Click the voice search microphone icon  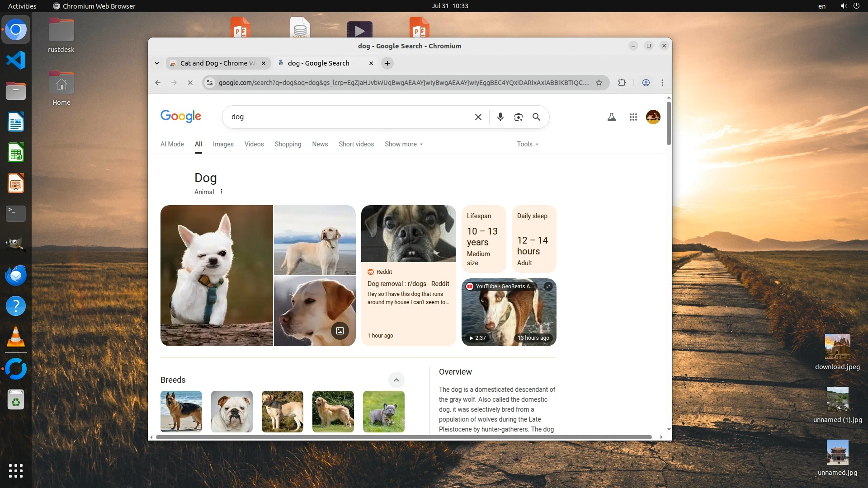pos(500,117)
